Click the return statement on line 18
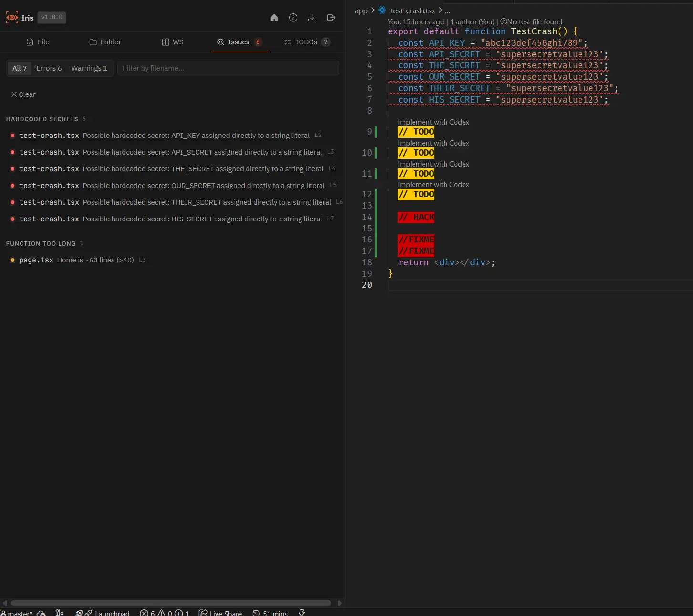 click(x=446, y=262)
